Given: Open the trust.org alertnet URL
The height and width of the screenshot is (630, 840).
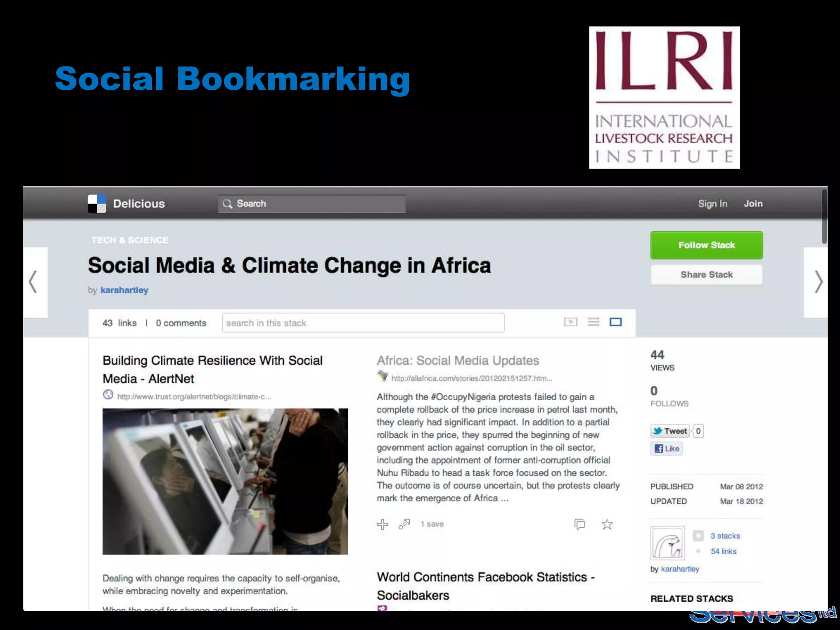Looking at the screenshot, I should (194, 397).
